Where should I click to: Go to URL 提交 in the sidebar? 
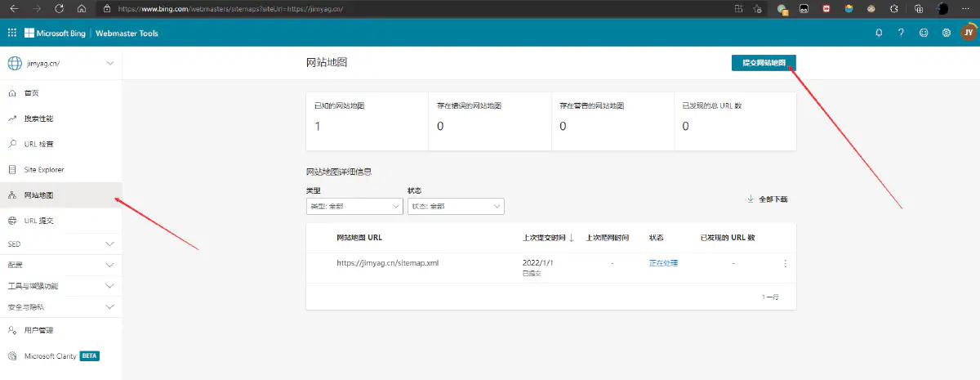tap(39, 221)
